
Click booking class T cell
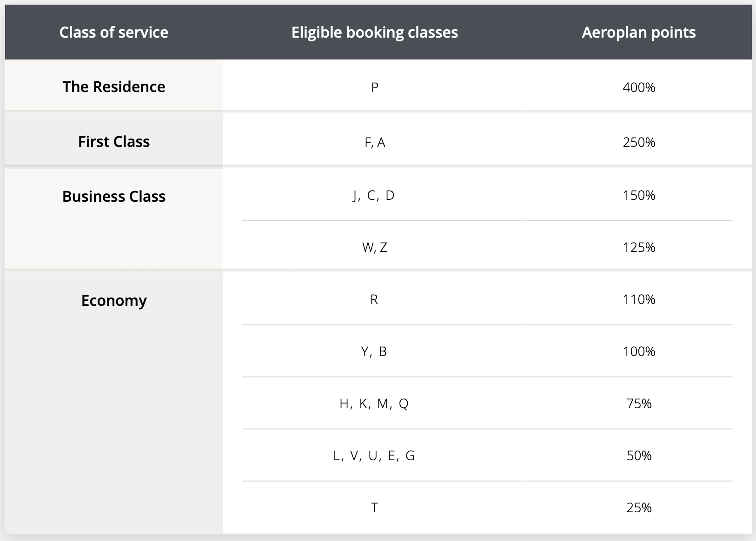tap(375, 508)
